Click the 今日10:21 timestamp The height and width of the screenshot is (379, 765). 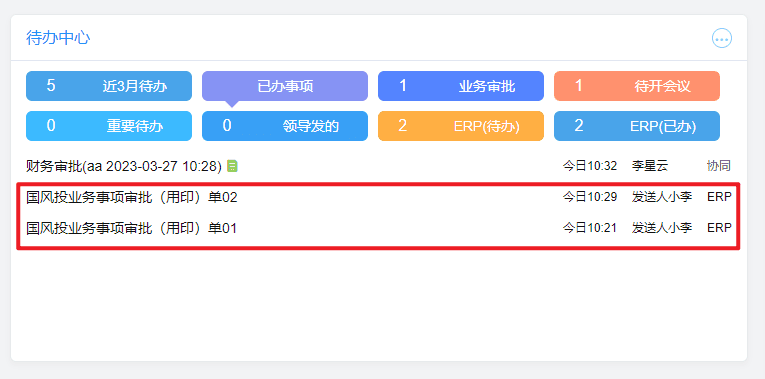589,228
